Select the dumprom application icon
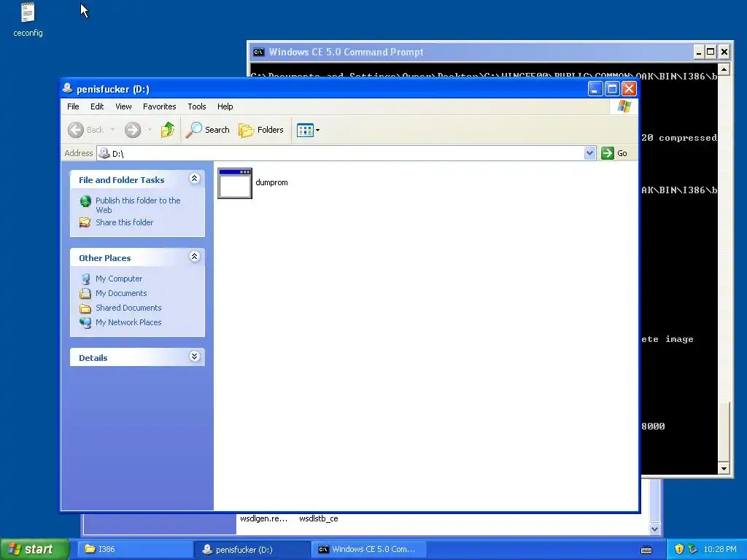The height and width of the screenshot is (560, 747). tap(235, 183)
